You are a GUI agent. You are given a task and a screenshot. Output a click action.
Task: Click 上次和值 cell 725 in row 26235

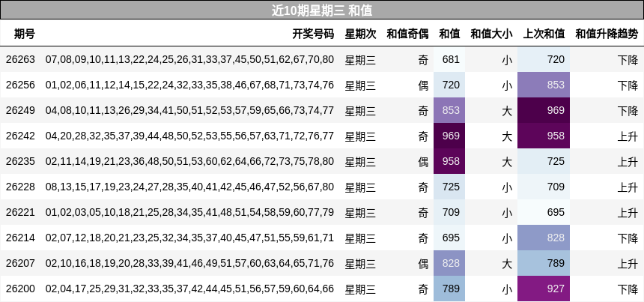pyautogui.click(x=544, y=161)
